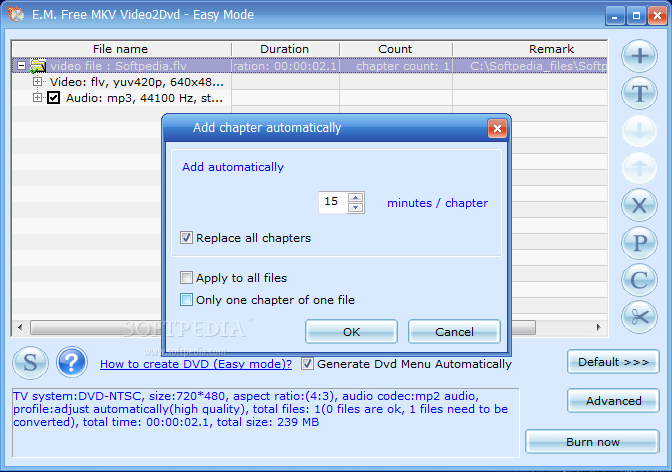Click the Count column header
The height and width of the screenshot is (472, 672).
pyautogui.click(x=396, y=49)
